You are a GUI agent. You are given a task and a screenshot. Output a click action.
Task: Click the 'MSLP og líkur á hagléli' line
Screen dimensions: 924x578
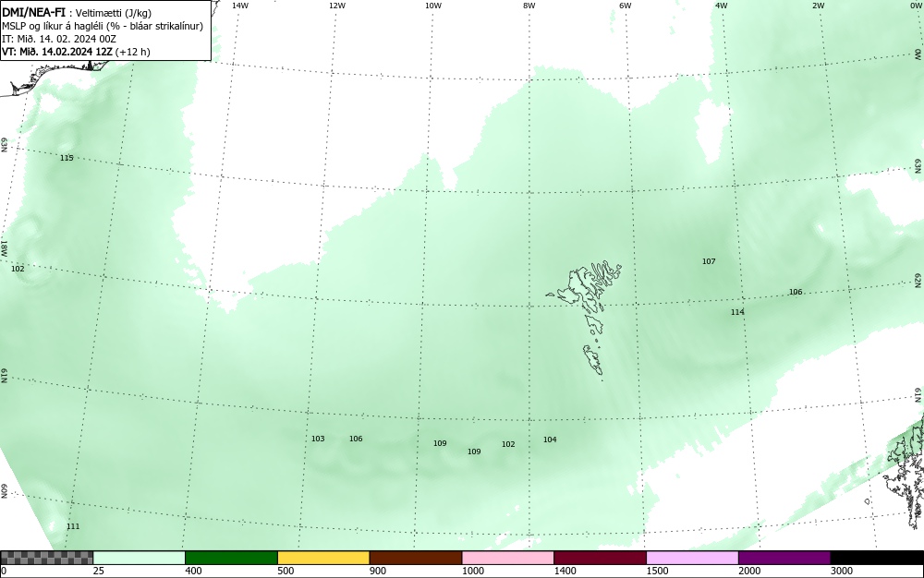103,26
